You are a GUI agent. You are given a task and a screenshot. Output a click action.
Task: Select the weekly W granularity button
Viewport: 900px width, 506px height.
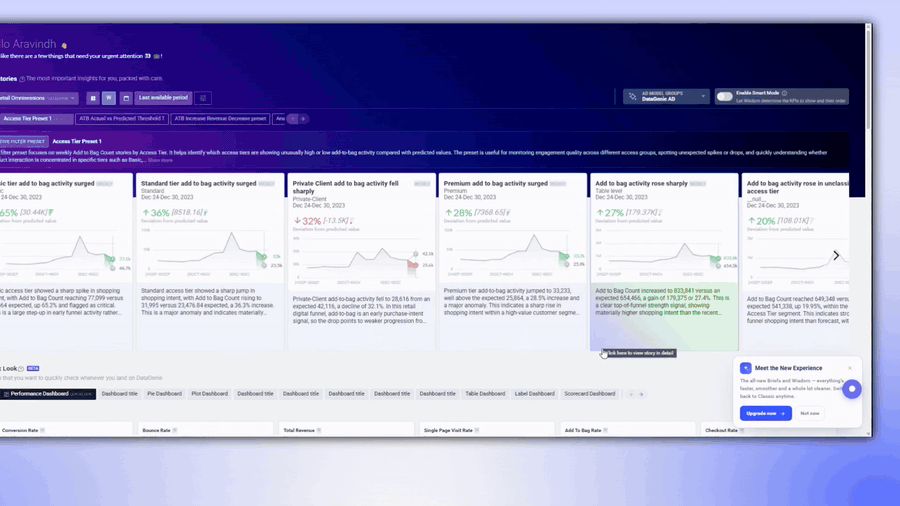(109, 98)
